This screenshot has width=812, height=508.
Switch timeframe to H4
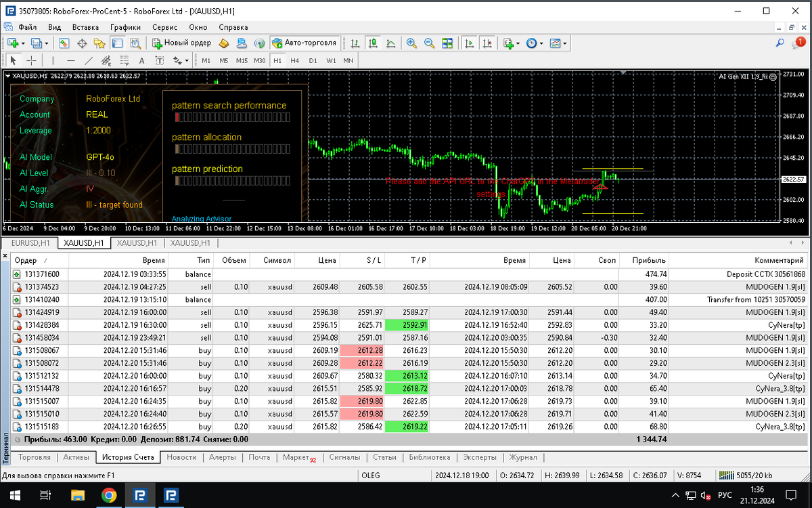click(x=295, y=60)
